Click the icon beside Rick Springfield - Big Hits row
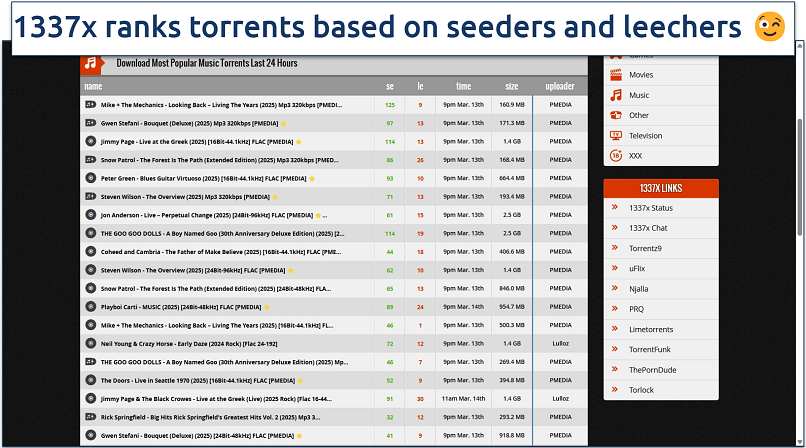The height and width of the screenshot is (448, 806). point(90,417)
